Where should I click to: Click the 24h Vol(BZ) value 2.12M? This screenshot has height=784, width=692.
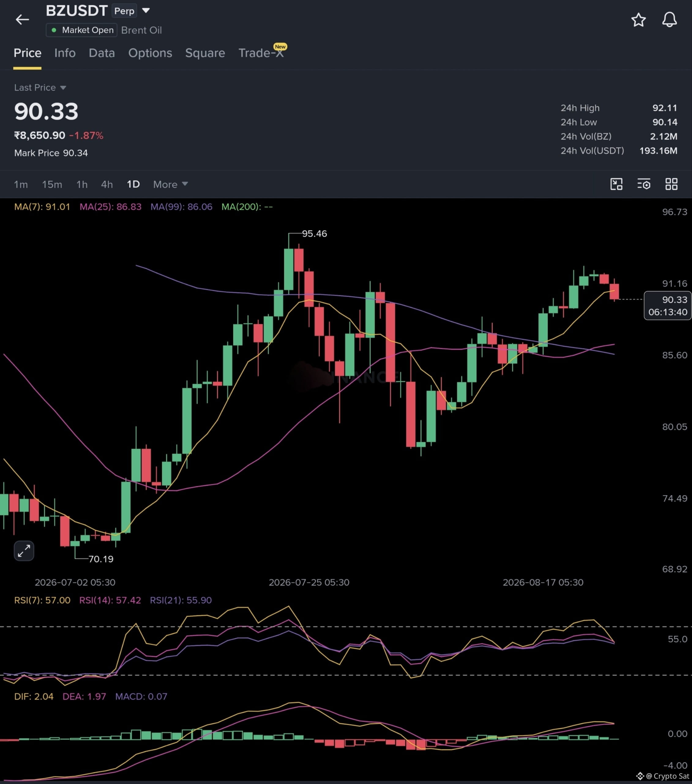point(664,136)
